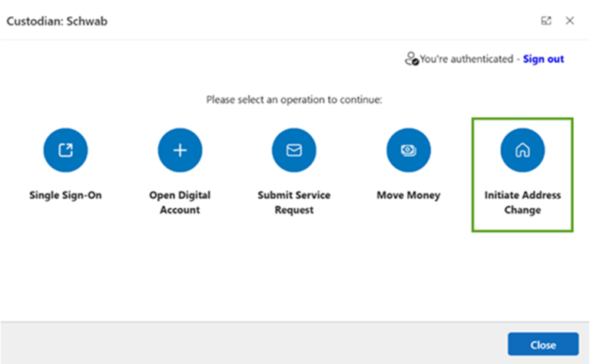Click the Custodian: Schwab dialog title
The width and height of the screenshot is (590, 364).
click(x=57, y=21)
